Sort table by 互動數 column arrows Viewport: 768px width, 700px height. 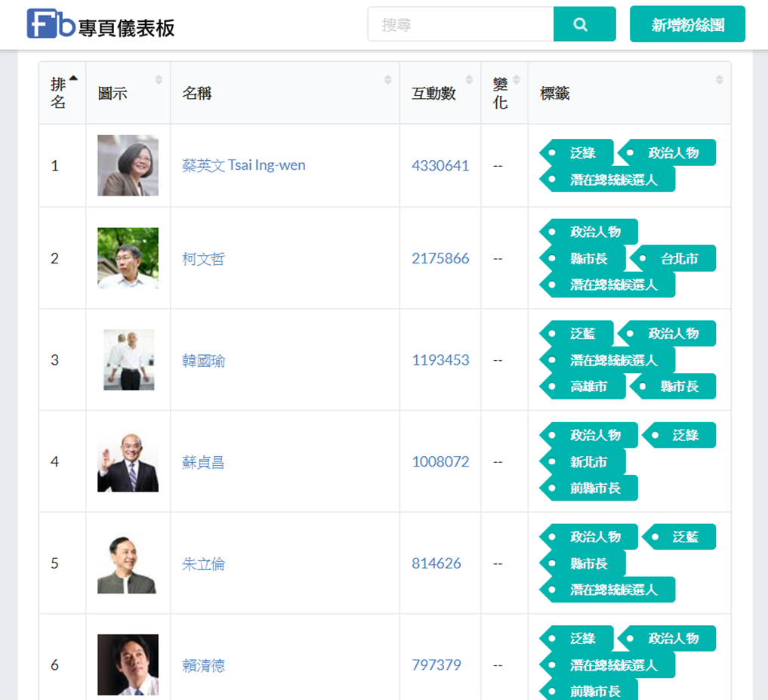(x=469, y=80)
